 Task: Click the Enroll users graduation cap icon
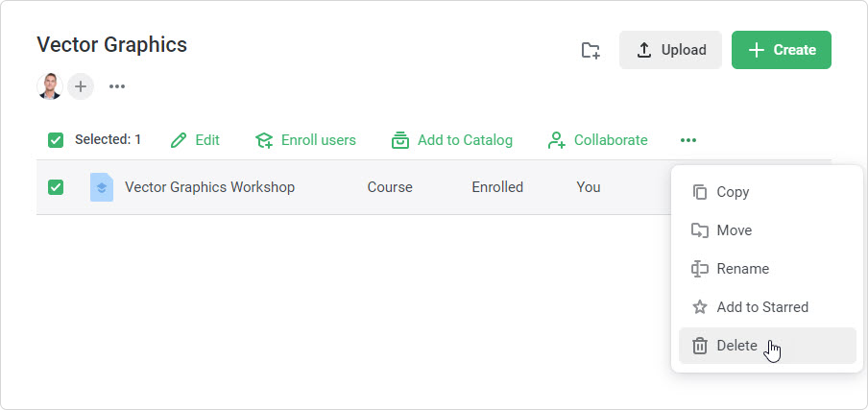(x=264, y=140)
